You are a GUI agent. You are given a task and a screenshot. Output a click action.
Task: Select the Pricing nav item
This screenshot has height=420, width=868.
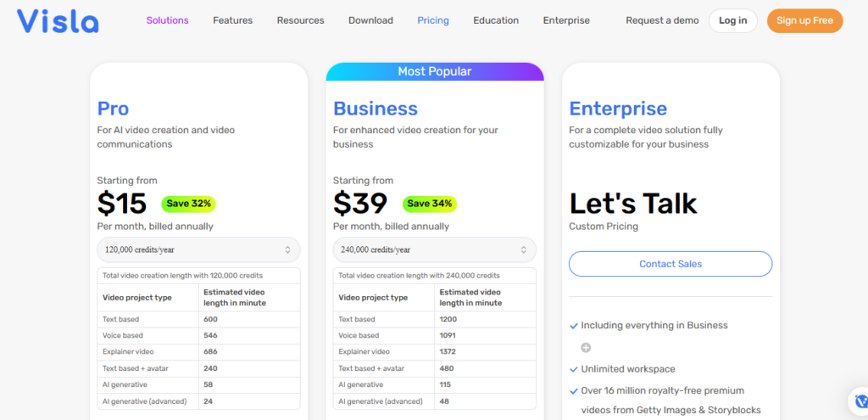pyautogui.click(x=433, y=20)
